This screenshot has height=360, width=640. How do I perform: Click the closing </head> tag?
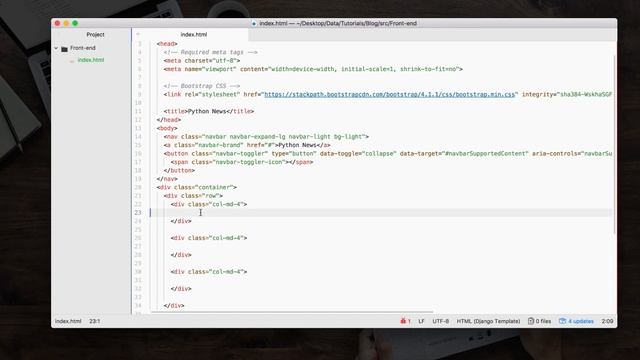pyautogui.click(x=169, y=120)
